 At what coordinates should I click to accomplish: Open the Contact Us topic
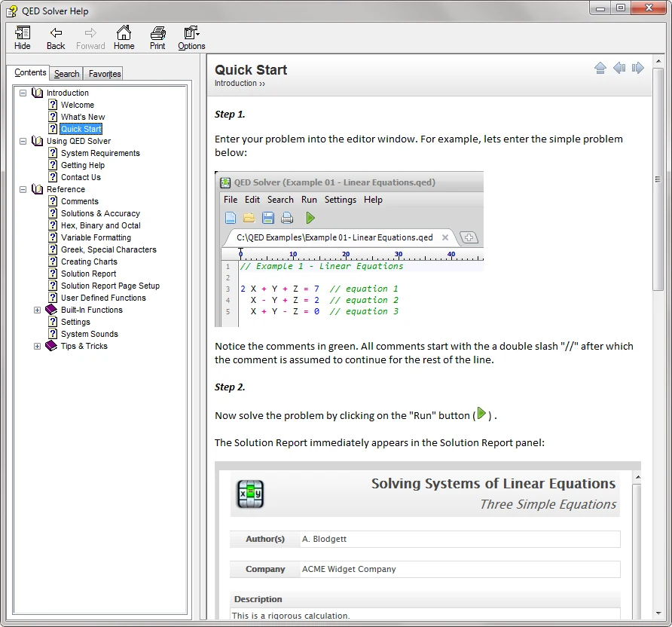[x=81, y=177]
